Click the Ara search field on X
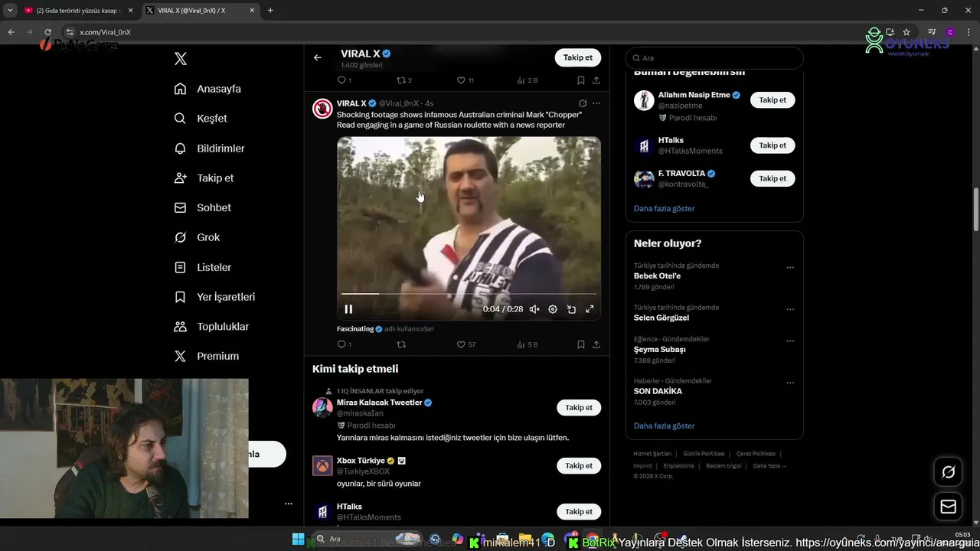 coord(714,58)
